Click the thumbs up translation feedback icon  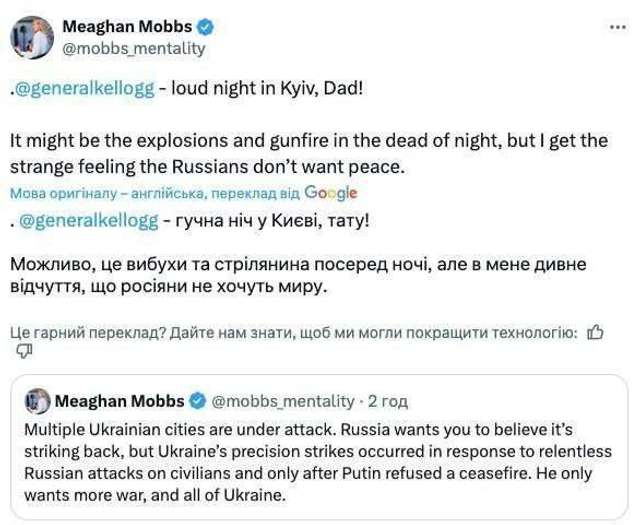click(x=595, y=333)
